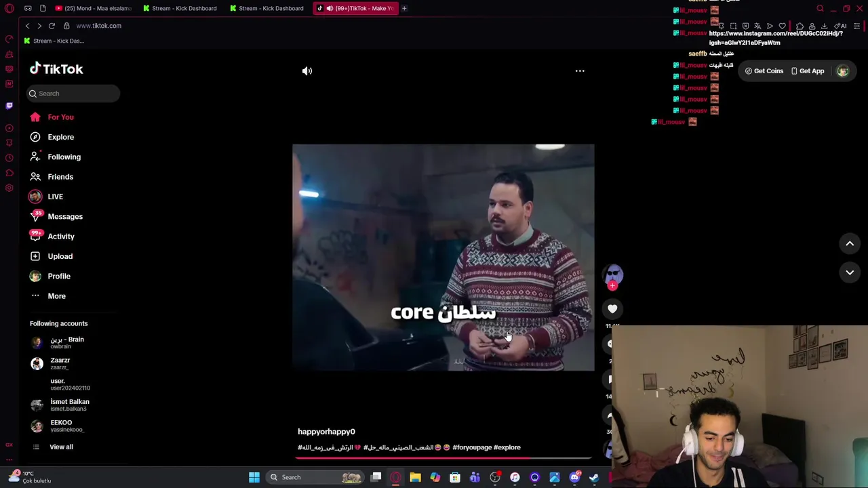
Task: Click the Windows taskbar Search box
Action: pos(315,477)
